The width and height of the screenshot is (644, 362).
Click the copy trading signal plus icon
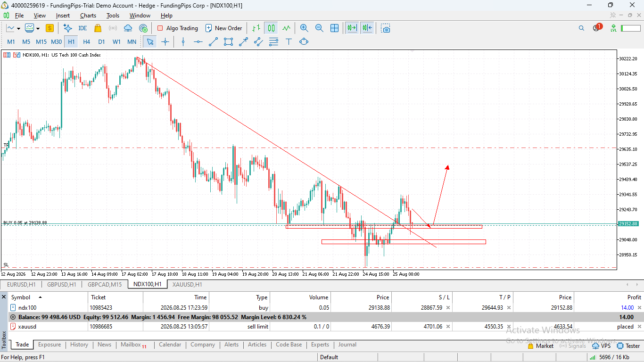coord(143,28)
